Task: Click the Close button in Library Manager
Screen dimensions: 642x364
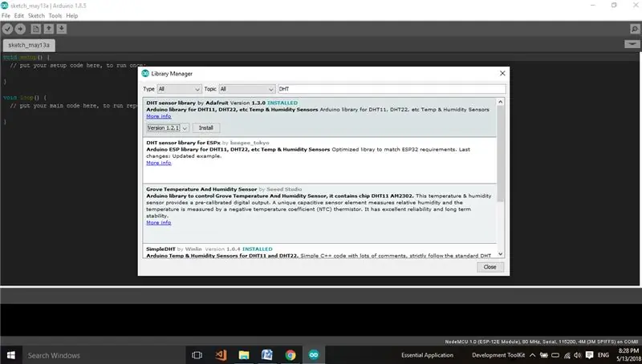Action: click(490, 267)
